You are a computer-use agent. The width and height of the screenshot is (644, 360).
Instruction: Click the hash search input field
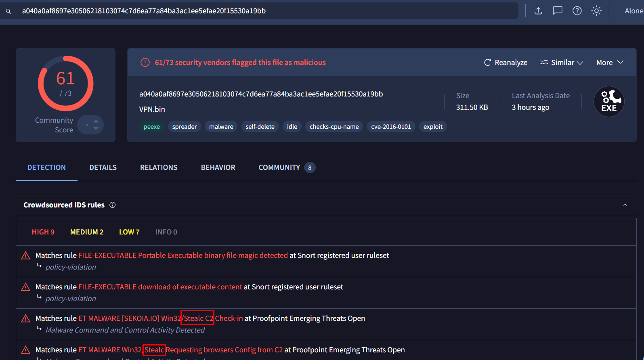pyautogui.click(x=266, y=11)
